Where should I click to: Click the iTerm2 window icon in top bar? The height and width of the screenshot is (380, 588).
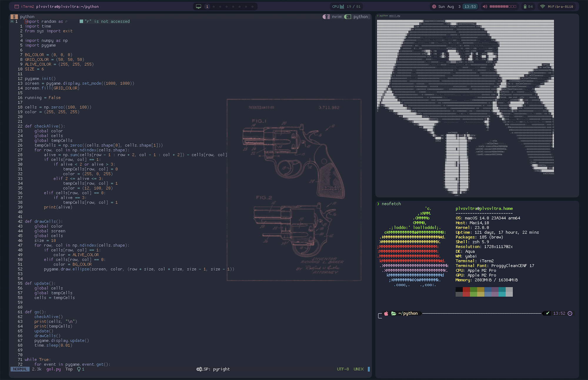tap(17, 6)
